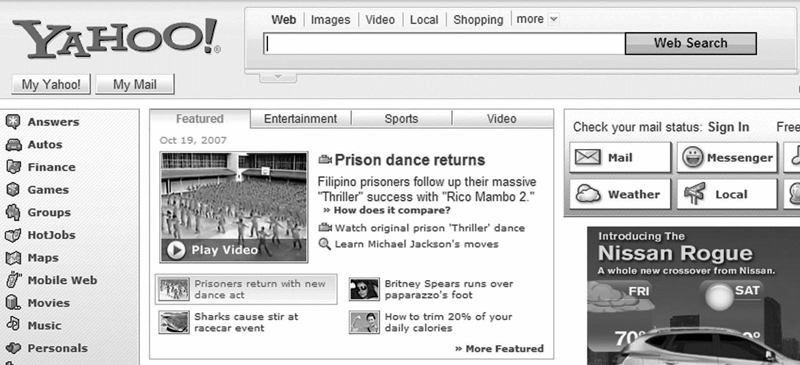The image size is (800, 365).
Task: Switch to the Featured tab
Action: pyautogui.click(x=200, y=119)
